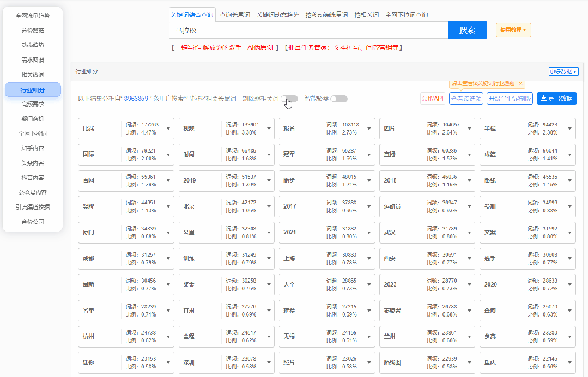
Task: Expand the 2023 keyword card arrow
Action: point(470,285)
